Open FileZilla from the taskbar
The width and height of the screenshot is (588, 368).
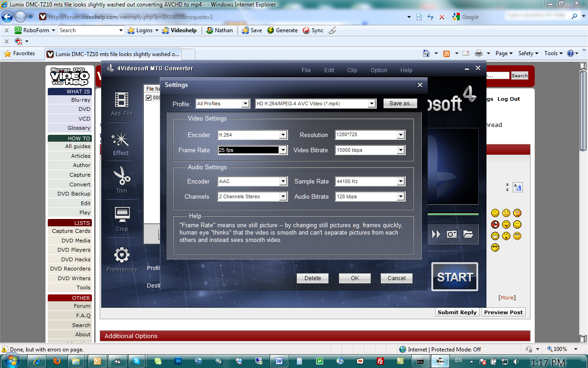click(x=380, y=361)
